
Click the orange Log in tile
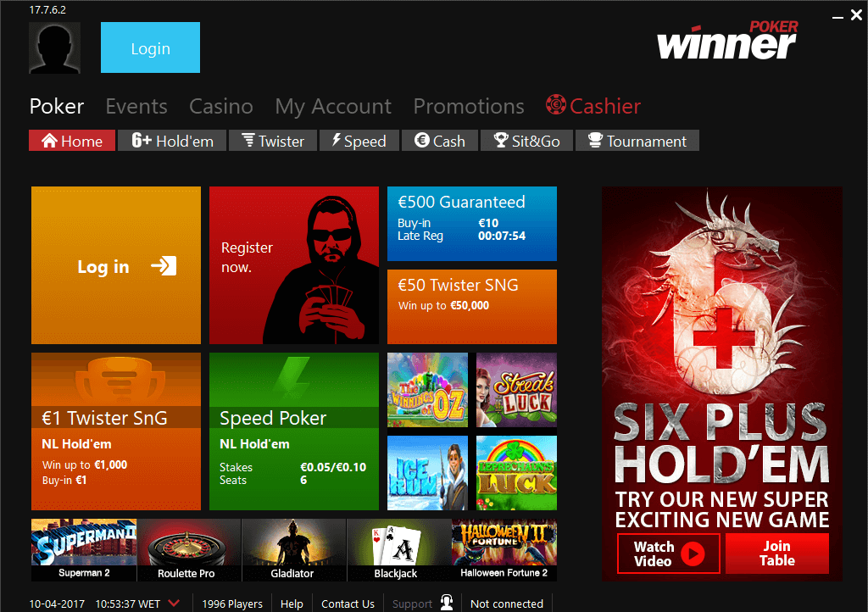pyautogui.click(x=115, y=265)
